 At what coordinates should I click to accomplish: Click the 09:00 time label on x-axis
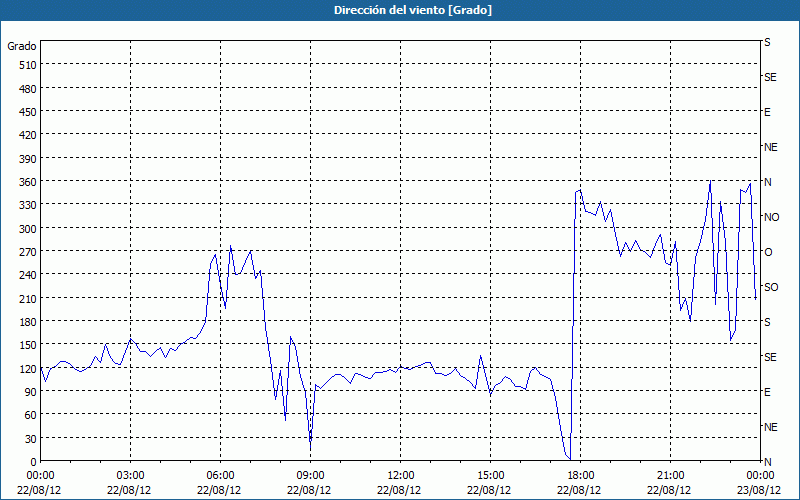click(x=310, y=476)
